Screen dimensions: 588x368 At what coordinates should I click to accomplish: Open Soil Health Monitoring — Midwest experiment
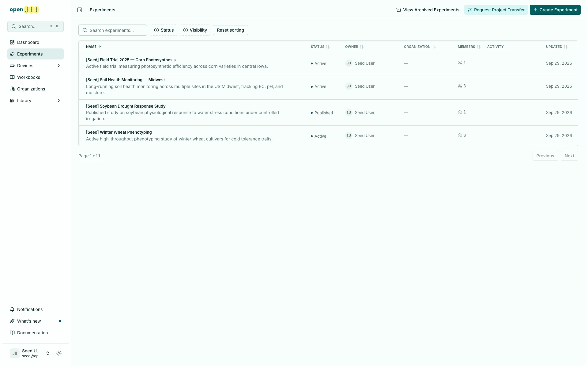click(x=125, y=80)
